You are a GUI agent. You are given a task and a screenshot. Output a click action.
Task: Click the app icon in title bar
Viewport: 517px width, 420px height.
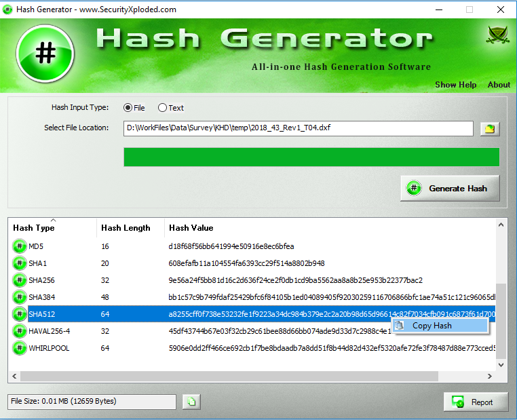point(7,9)
